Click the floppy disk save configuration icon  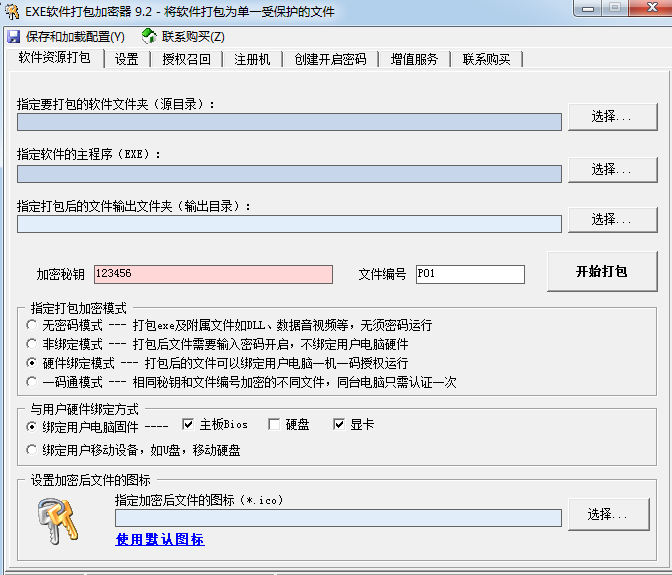coord(14,37)
